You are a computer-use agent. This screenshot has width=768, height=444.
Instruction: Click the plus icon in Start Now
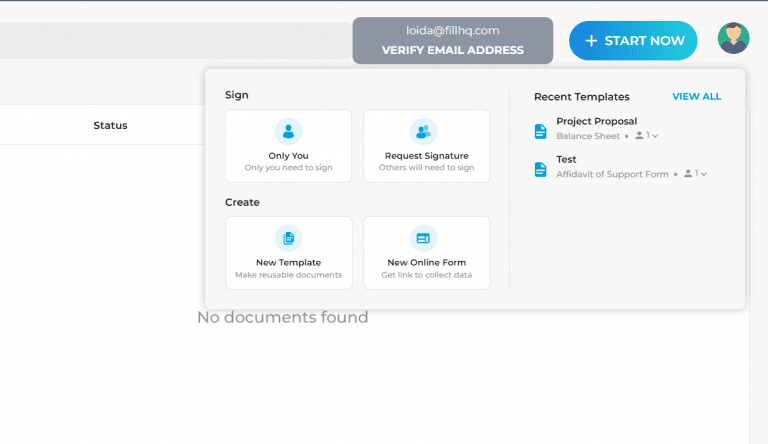(x=591, y=41)
